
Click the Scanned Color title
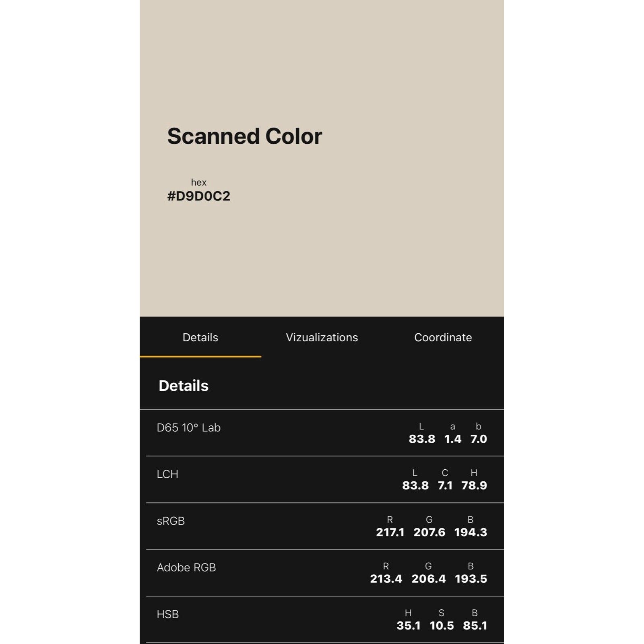click(244, 136)
